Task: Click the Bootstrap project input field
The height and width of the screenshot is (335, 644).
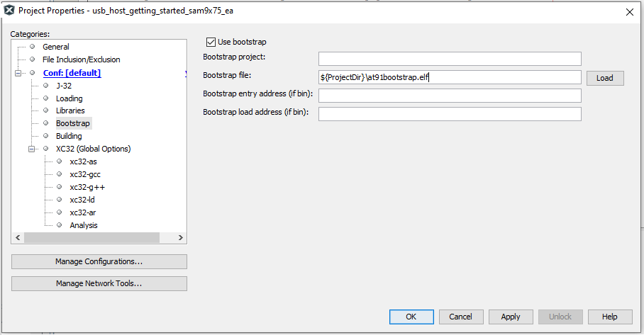Action: (x=450, y=59)
